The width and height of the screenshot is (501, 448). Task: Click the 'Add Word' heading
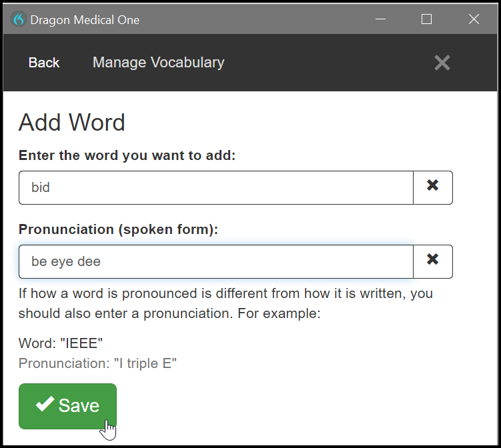[x=71, y=122]
